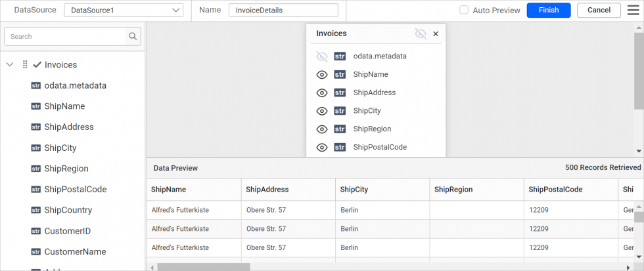This screenshot has height=271, width=644.
Task: Show the hidden odata.metadata field
Action: [x=322, y=56]
